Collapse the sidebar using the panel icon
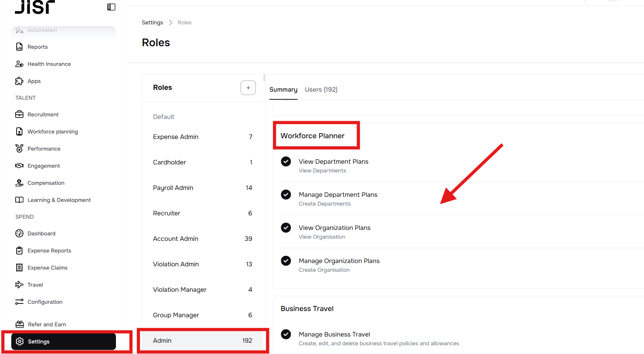The image size is (644, 354). 111,7
